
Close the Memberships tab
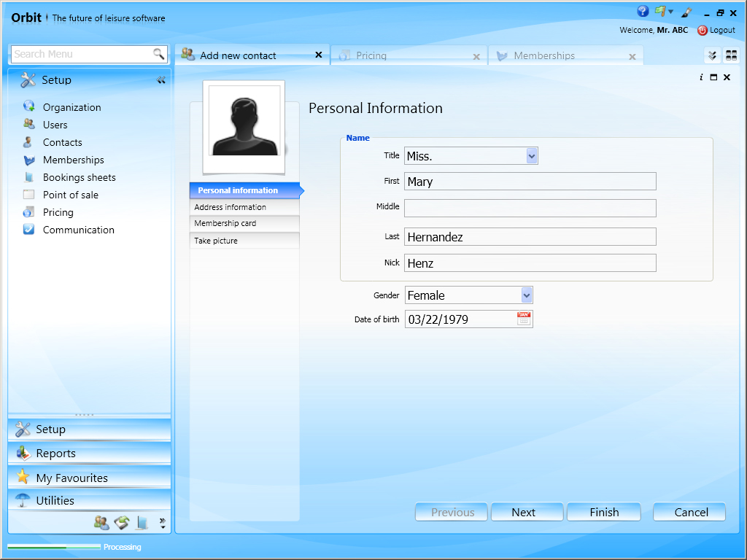pos(632,57)
